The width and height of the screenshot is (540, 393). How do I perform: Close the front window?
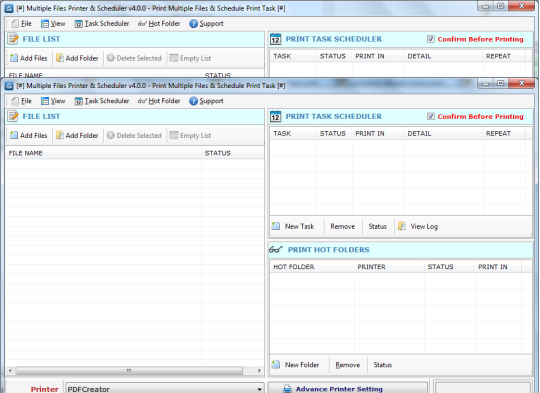pyautogui.click(x=521, y=83)
